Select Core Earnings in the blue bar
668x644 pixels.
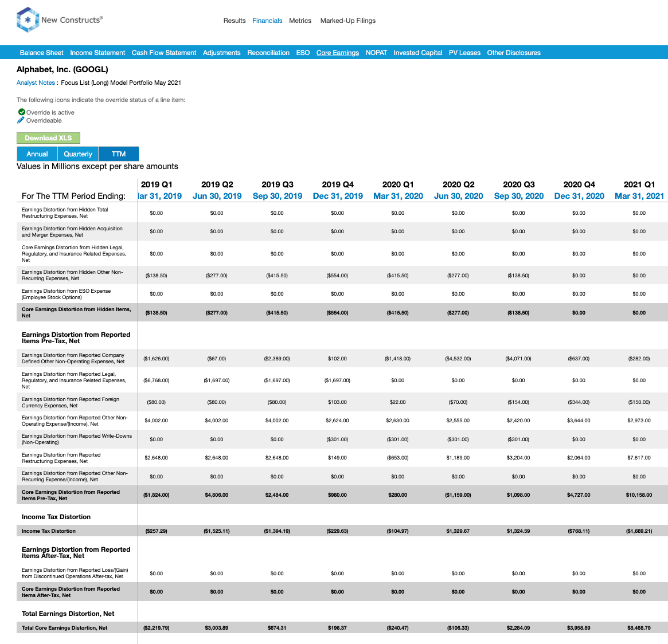(337, 53)
